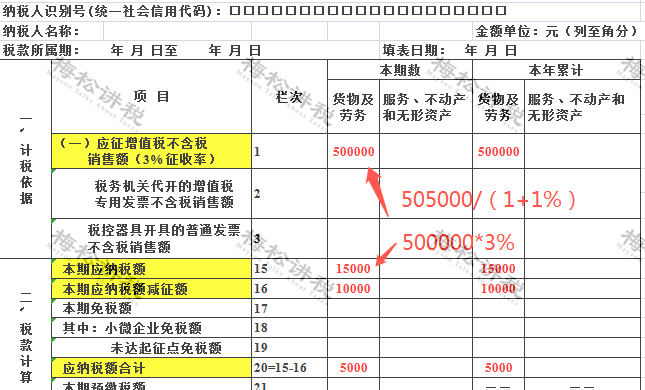Select the 本年累计 header cell
This screenshot has width=645, height=390.
point(556,70)
